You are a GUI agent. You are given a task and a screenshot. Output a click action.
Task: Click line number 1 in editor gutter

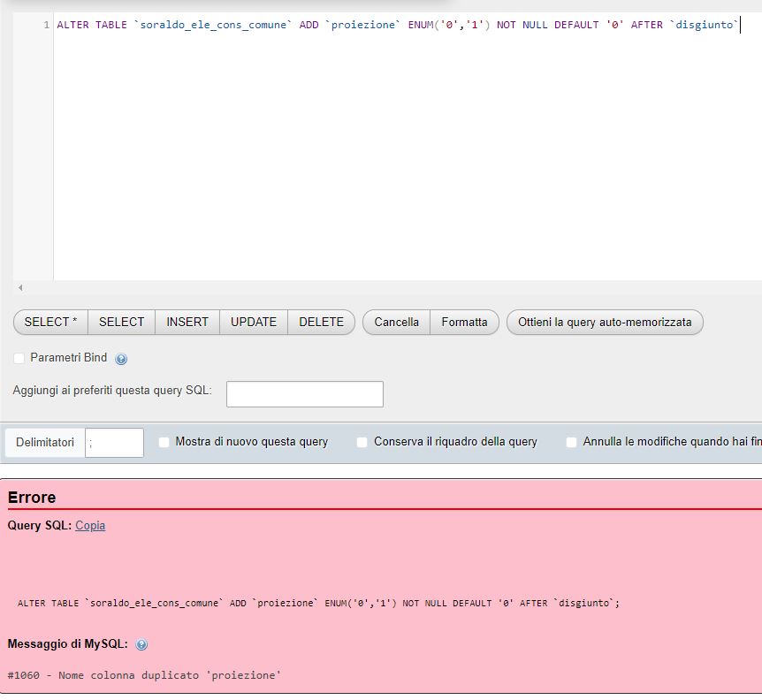click(46, 25)
